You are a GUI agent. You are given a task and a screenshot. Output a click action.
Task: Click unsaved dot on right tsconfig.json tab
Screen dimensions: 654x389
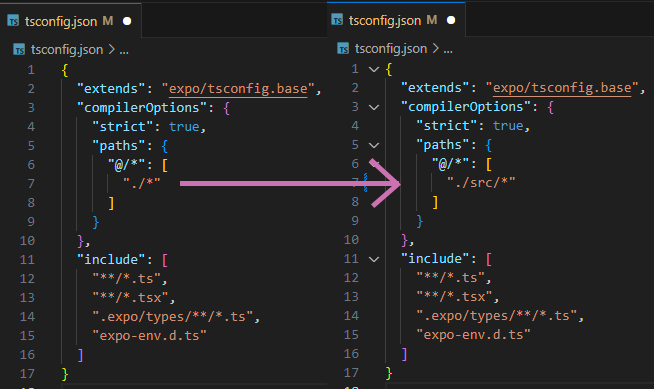[x=451, y=20]
